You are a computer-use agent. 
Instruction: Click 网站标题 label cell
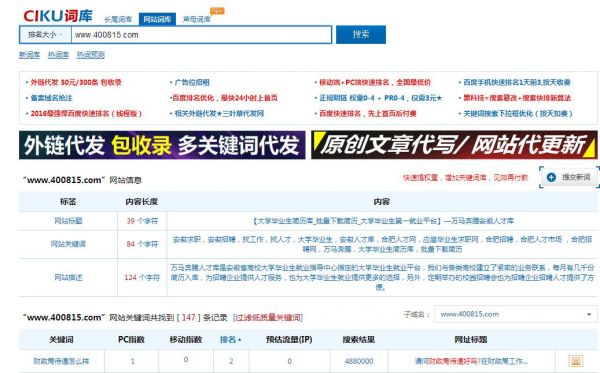(68, 221)
